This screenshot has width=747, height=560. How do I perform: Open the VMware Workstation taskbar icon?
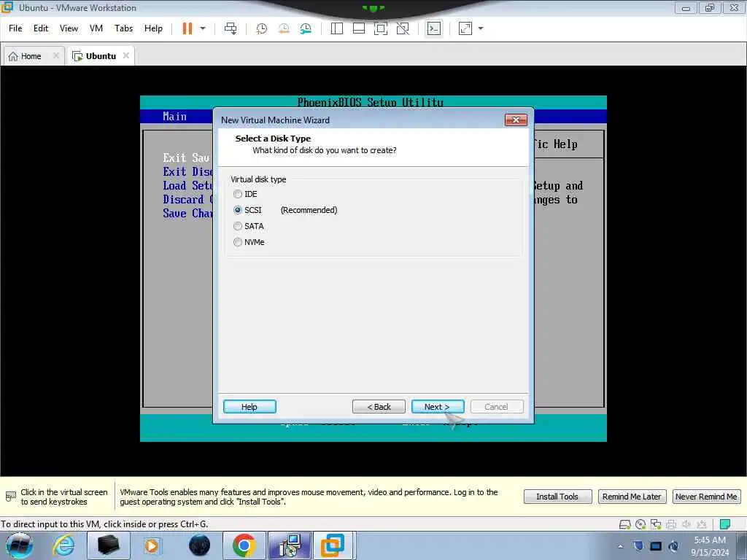click(x=333, y=545)
